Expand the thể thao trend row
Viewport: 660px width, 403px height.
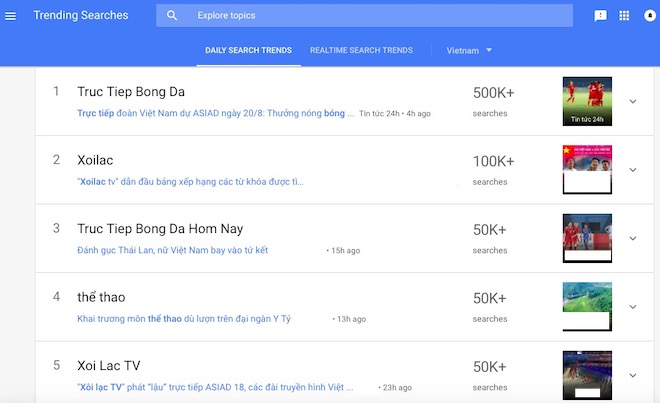pos(632,307)
